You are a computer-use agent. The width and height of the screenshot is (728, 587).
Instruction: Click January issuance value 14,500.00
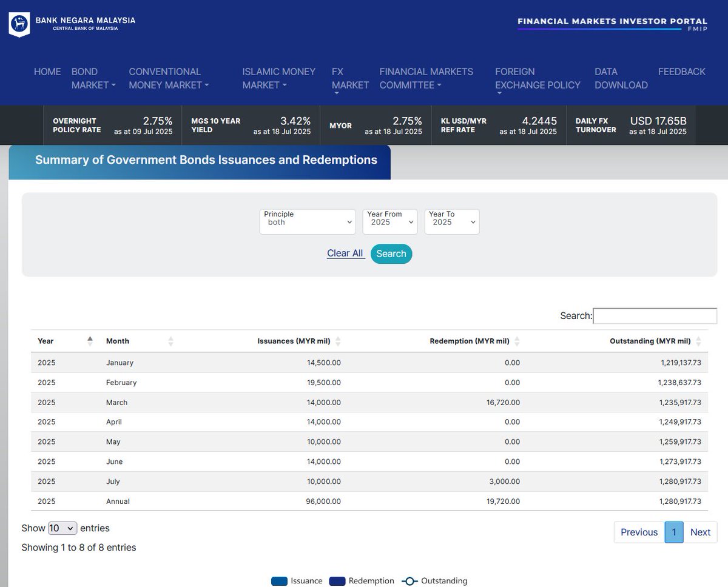click(324, 363)
